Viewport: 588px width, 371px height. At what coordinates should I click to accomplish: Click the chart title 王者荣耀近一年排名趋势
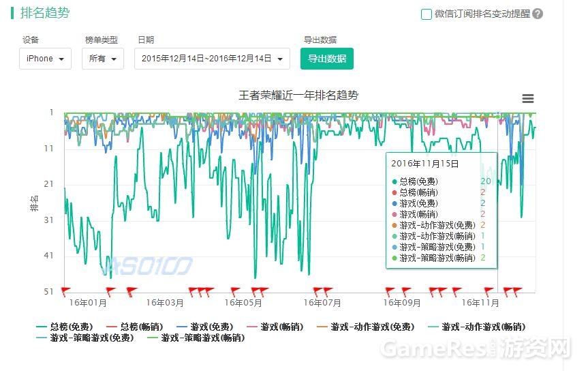(298, 95)
